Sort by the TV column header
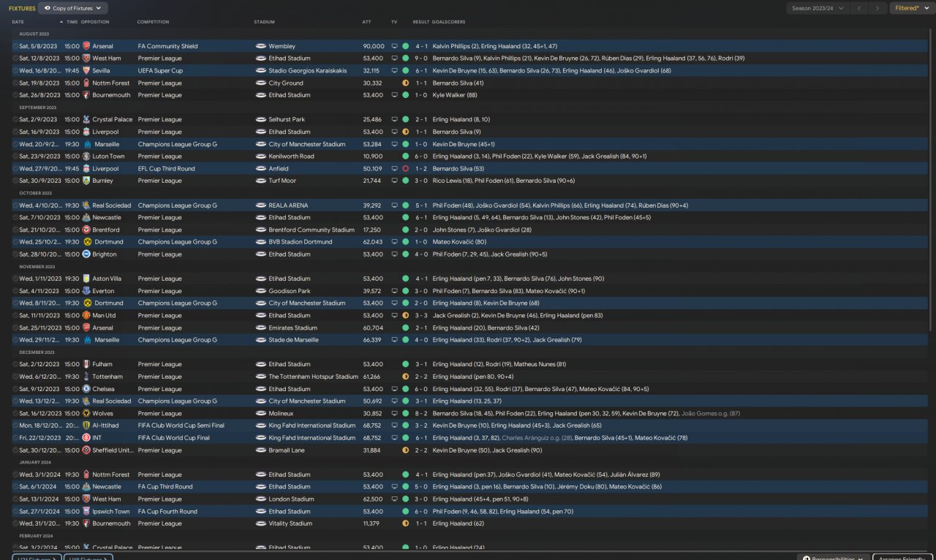The image size is (936, 560). (x=394, y=22)
